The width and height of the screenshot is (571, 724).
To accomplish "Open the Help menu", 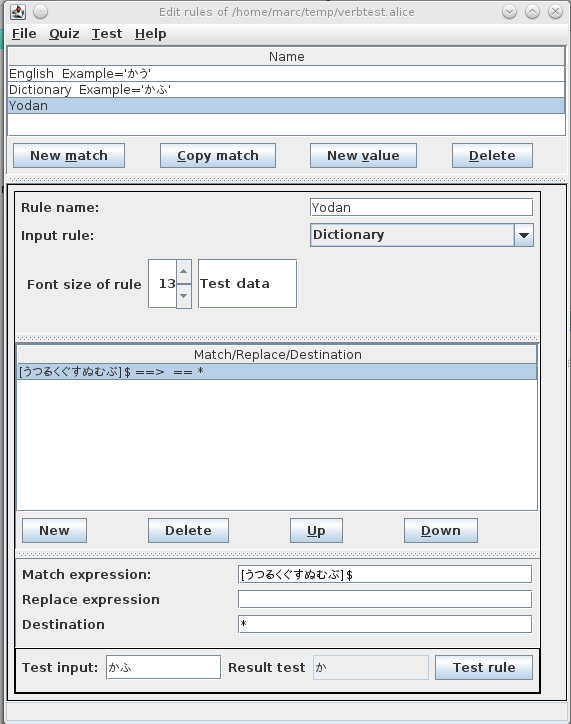I will point(150,34).
